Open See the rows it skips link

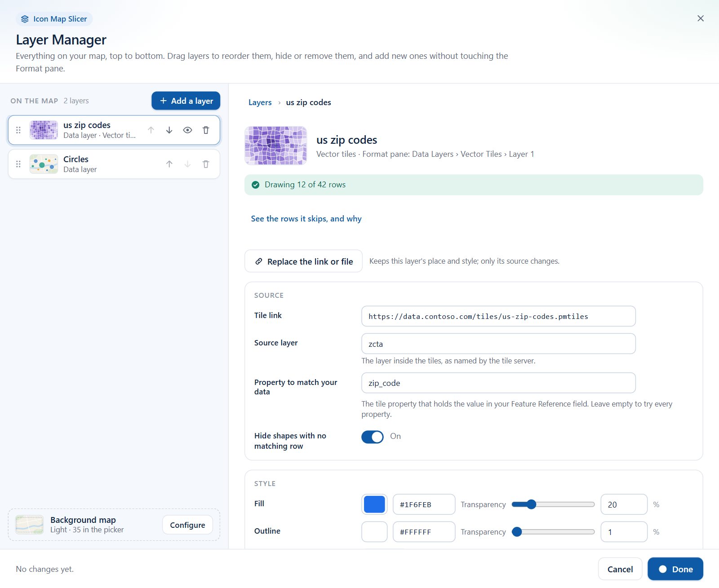(x=306, y=219)
